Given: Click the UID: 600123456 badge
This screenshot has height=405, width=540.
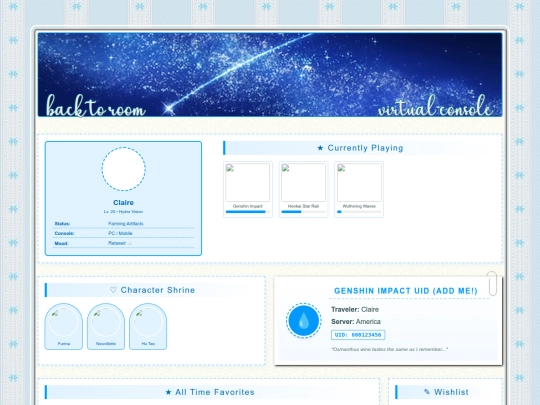Looking at the screenshot, I should click(x=358, y=335).
